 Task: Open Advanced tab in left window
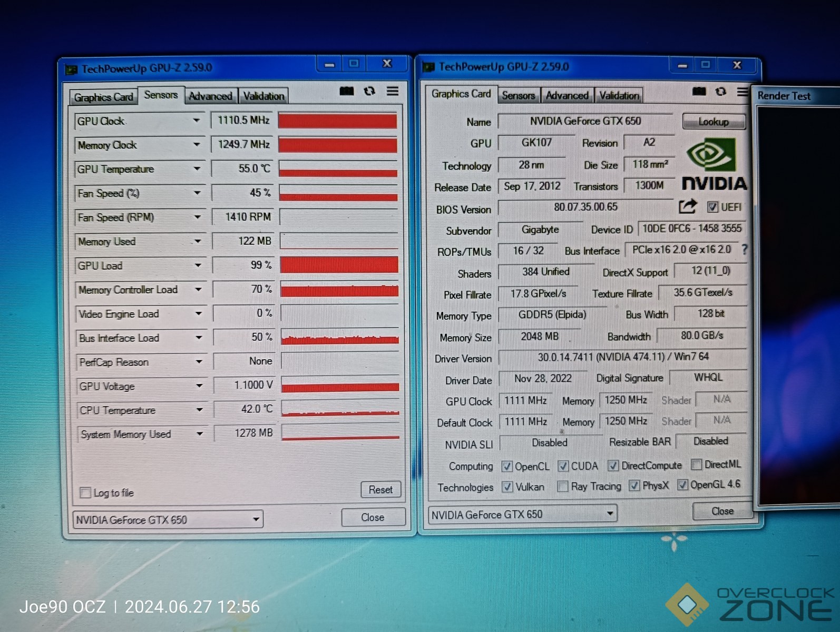(x=210, y=96)
